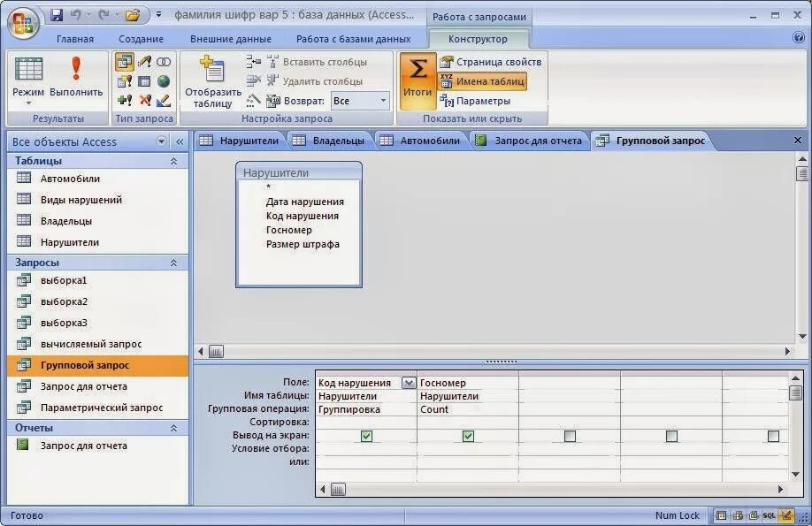
Task: Open the Customize Quick Access Toolbar dropdown
Action: click(x=158, y=15)
